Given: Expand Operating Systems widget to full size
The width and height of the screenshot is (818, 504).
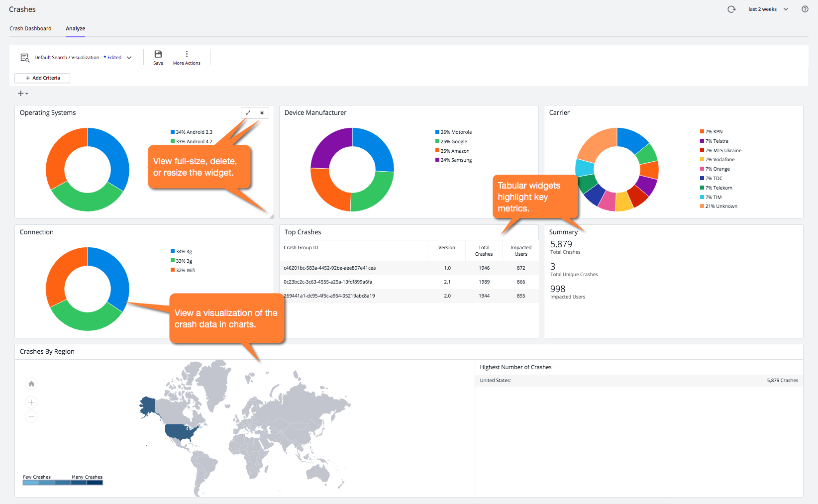Looking at the screenshot, I should click(248, 113).
